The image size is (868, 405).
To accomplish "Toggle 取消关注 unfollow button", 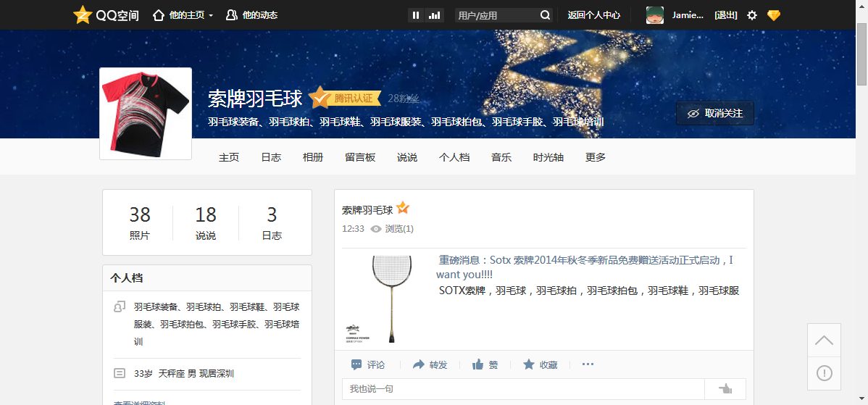I will (714, 113).
